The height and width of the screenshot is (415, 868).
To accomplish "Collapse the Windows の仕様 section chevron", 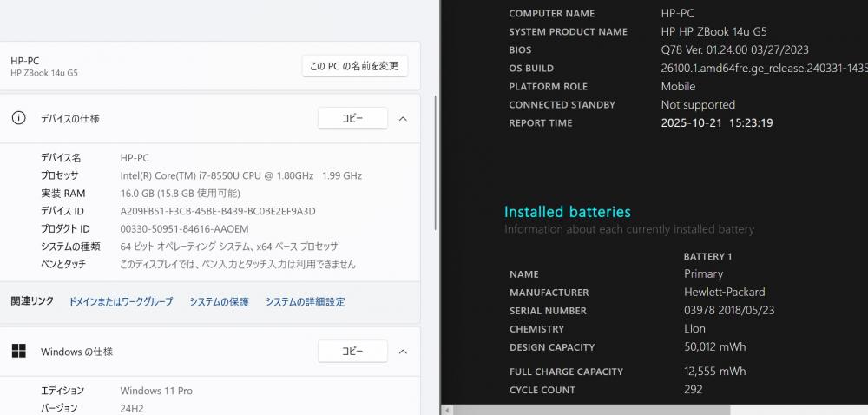I will pos(403,352).
